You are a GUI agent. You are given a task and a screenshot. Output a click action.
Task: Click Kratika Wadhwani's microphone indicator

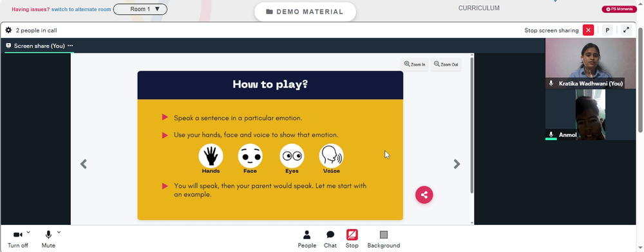tap(551, 83)
